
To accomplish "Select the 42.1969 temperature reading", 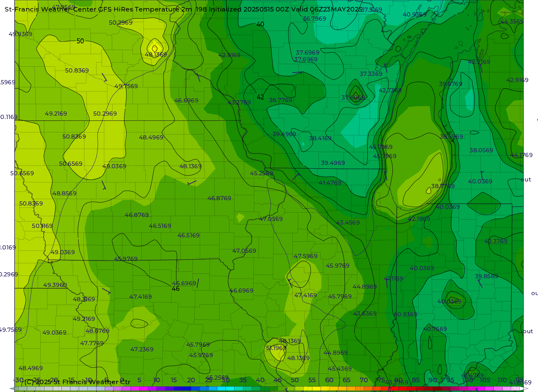I will tap(419, 219).
